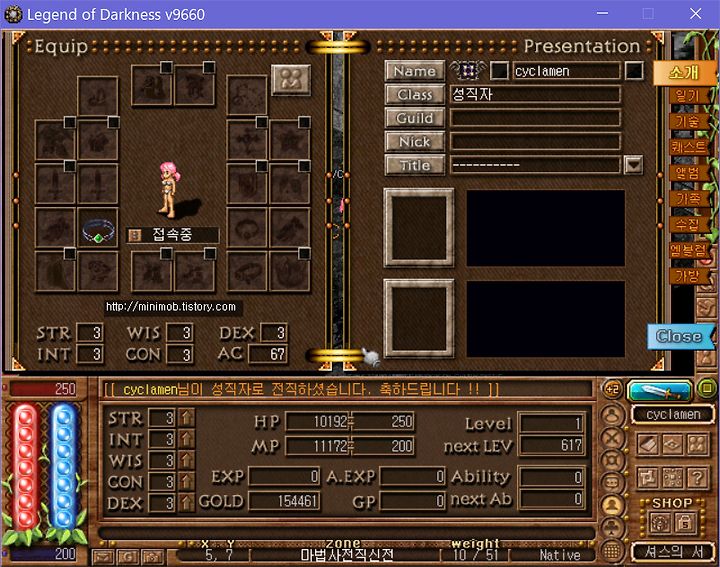
Task: Increase WIS with its up arrow
Action: click(187, 460)
